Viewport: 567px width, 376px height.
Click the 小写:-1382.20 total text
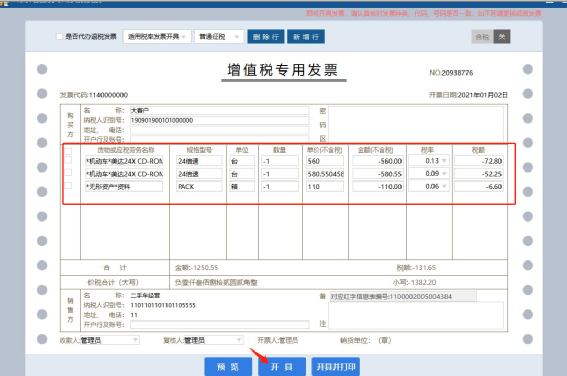tap(414, 282)
